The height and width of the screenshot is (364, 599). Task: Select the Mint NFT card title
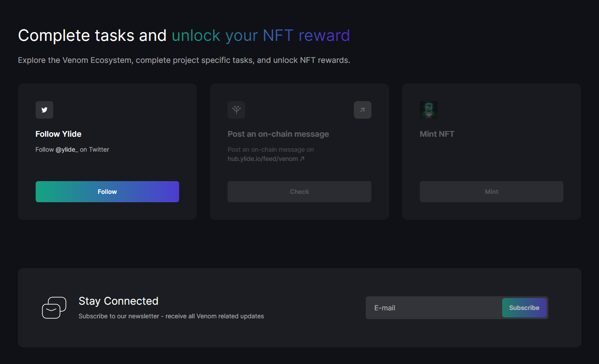[437, 134]
